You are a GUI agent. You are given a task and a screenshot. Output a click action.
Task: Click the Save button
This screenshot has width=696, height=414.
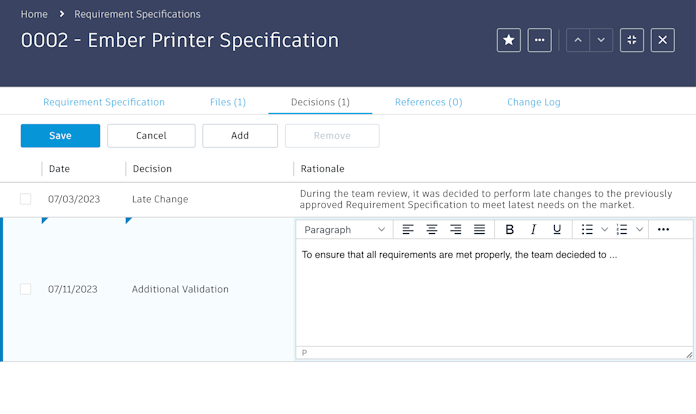point(60,136)
